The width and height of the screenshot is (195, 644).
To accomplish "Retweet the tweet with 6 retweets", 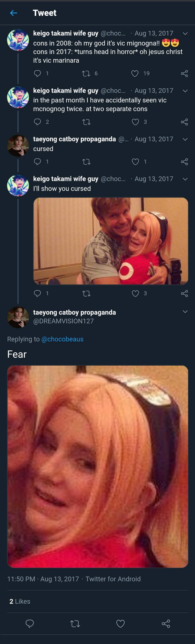I will [86, 74].
